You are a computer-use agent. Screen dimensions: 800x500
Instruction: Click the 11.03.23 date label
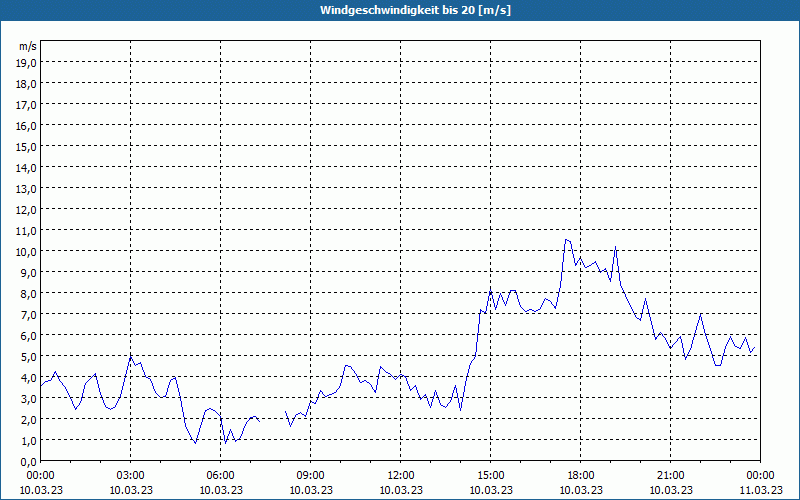(760, 490)
